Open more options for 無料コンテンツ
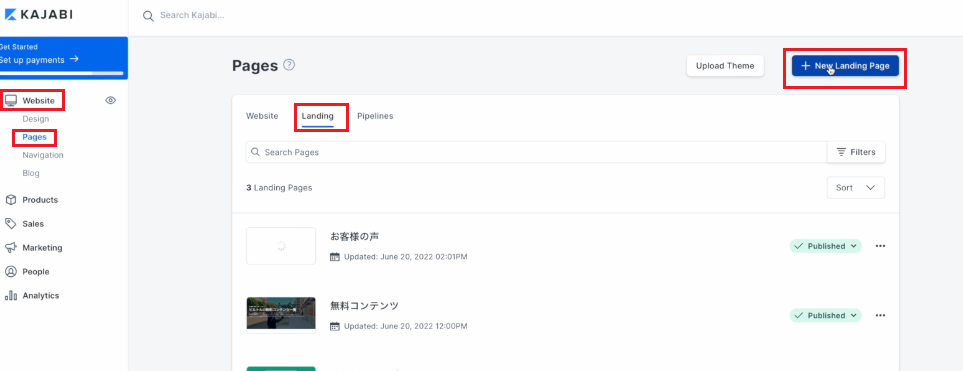The width and height of the screenshot is (963, 371). pos(880,316)
